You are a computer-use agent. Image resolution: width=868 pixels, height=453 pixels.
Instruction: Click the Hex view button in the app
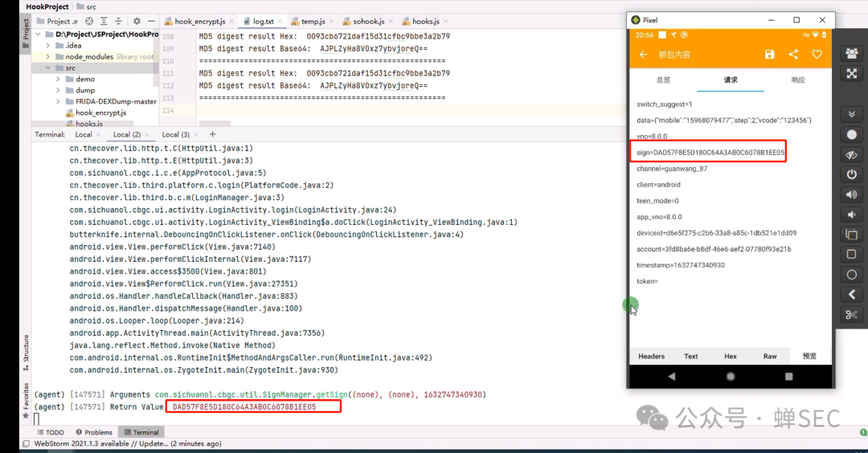tap(730, 356)
